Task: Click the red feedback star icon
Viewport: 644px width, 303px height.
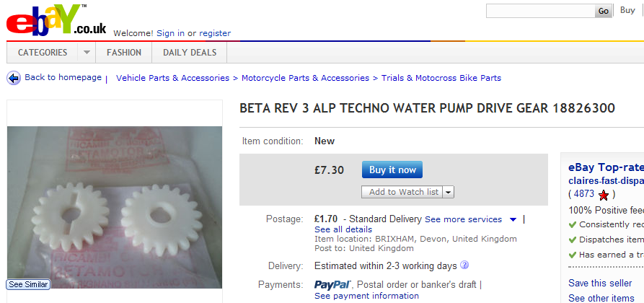Action: (x=604, y=195)
